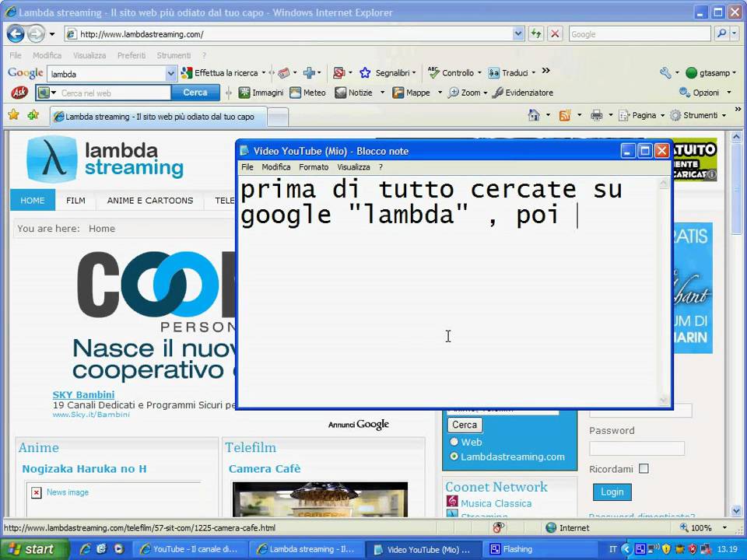Open the gtasamp account dropdown

coord(734,73)
